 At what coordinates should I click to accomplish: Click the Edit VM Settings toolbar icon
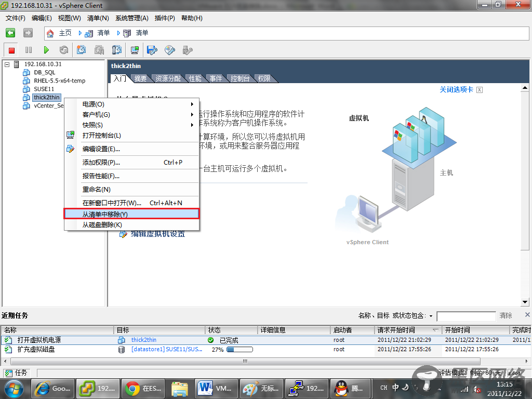[152, 50]
